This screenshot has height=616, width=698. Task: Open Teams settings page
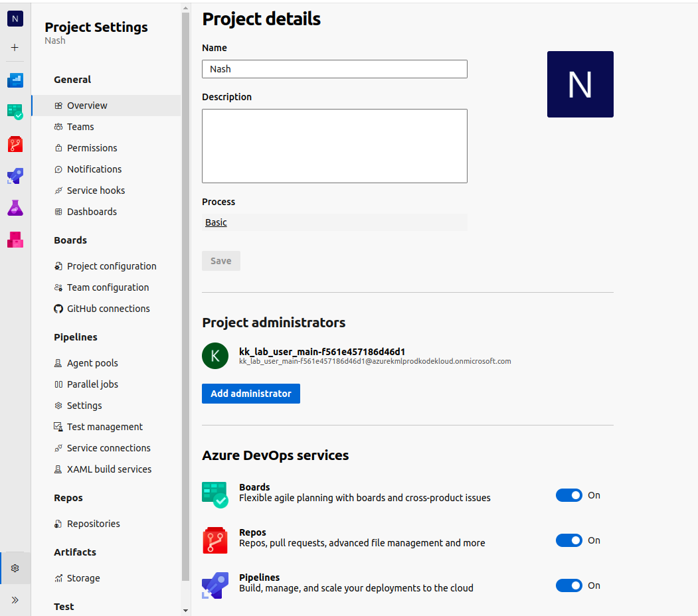tap(80, 127)
